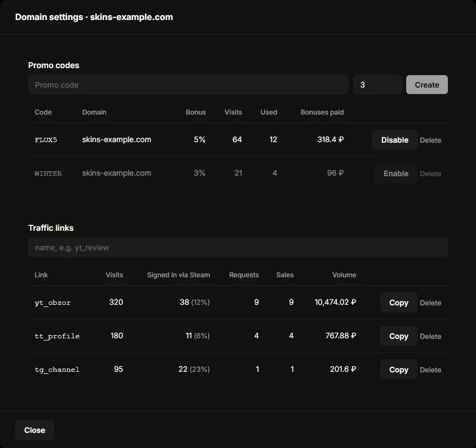This screenshot has width=476, height=448.
Task: Click the Domain column header
Action: pyautogui.click(x=94, y=112)
